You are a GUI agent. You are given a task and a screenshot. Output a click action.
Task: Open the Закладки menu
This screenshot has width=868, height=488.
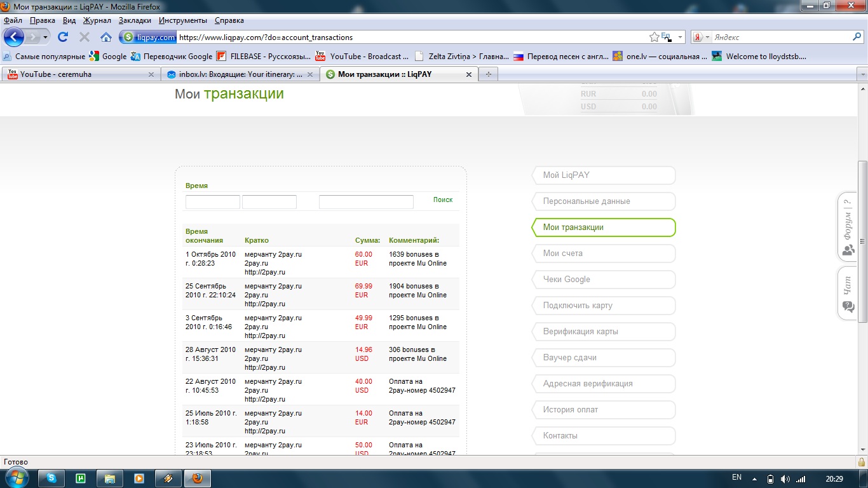coord(135,20)
